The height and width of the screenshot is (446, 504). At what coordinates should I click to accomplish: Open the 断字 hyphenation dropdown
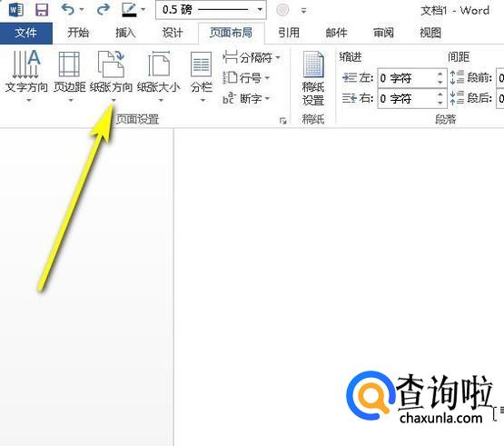click(246, 98)
